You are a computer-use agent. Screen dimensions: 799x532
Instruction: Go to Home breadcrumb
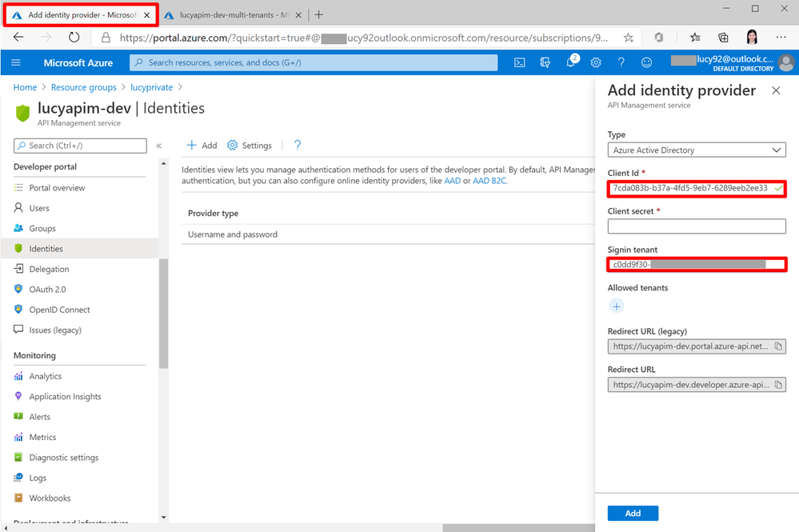tap(25, 87)
